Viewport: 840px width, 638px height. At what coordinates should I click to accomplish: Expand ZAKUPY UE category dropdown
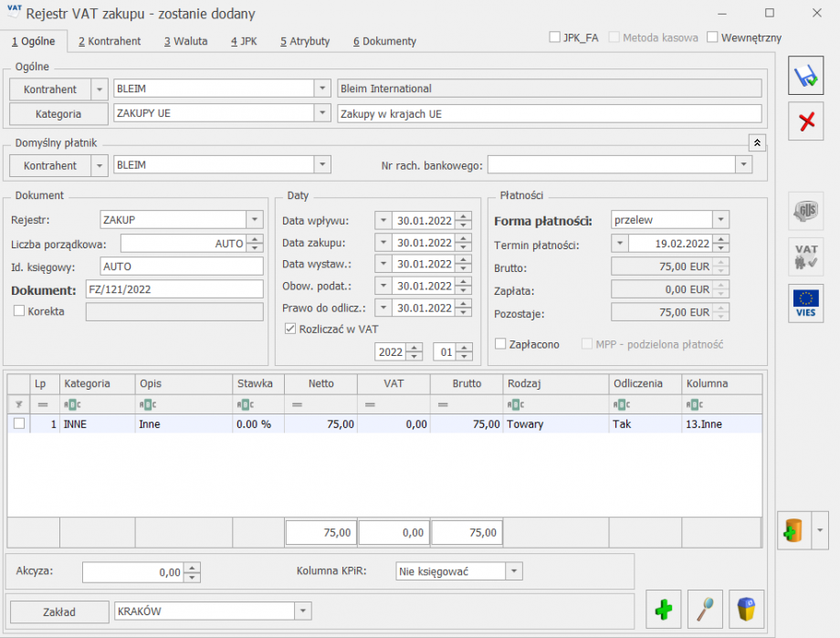[x=322, y=113]
